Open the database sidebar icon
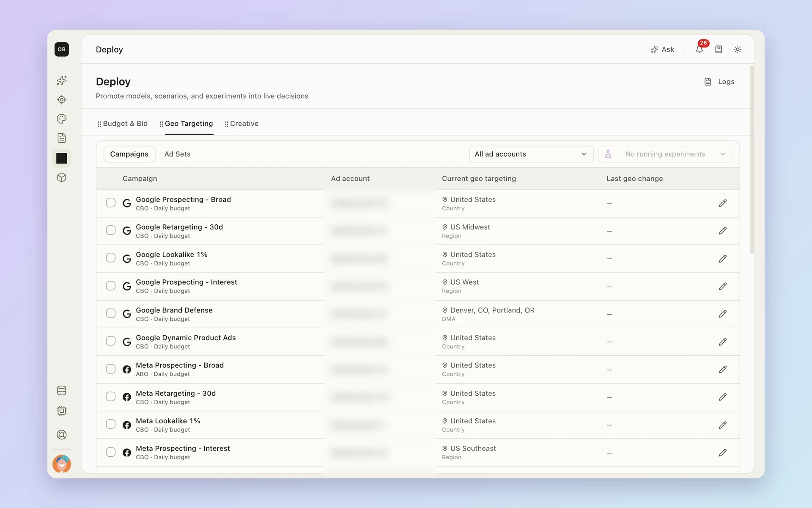The width and height of the screenshot is (812, 508). tap(62, 390)
